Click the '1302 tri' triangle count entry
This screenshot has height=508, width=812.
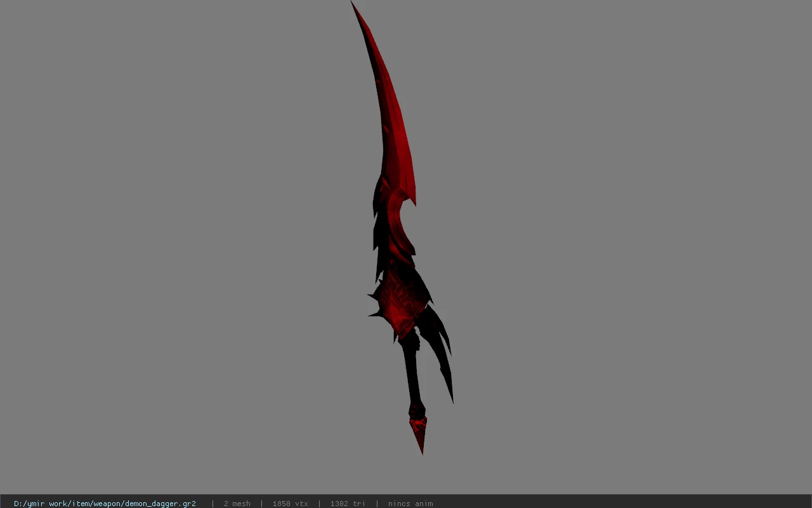pos(348,504)
